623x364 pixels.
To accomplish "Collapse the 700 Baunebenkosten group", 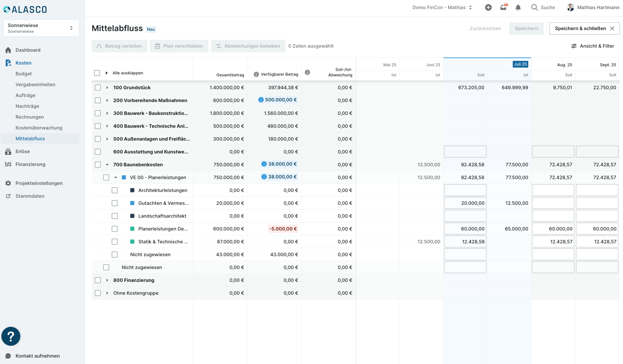I will 107,165.
